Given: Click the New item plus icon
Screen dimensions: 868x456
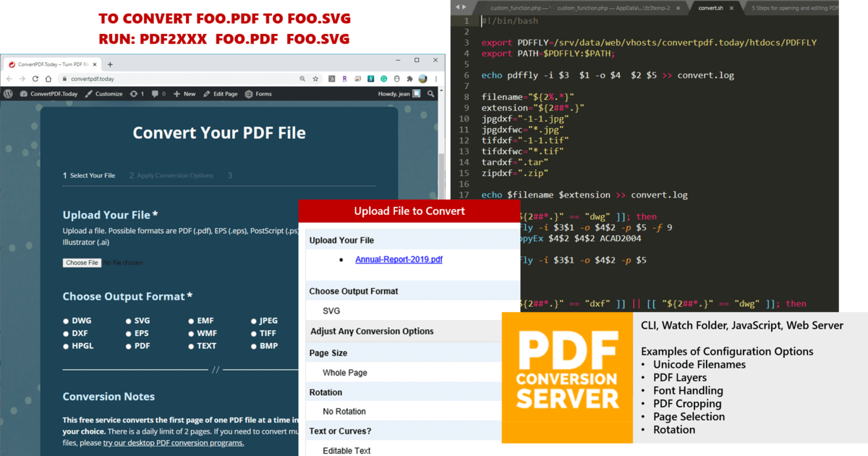Looking at the screenshot, I should point(176,94).
